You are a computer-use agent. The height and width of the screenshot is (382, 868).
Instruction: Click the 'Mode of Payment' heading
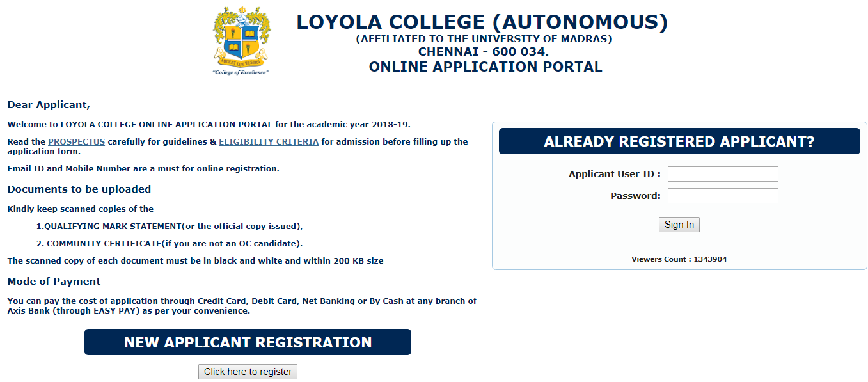point(54,281)
